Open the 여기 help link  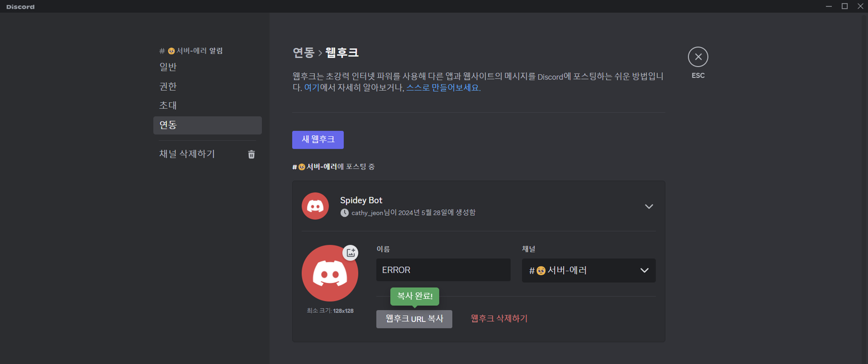(312, 87)
